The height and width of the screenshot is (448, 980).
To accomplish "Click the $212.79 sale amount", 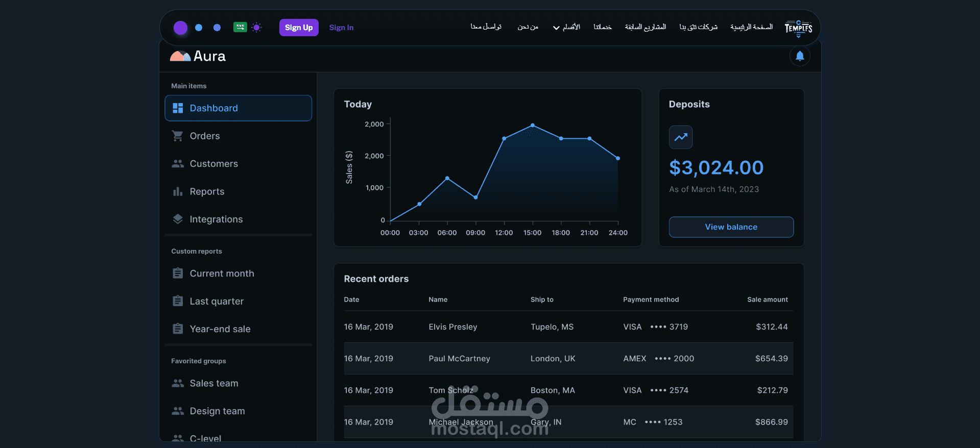I will pos(772,390).
